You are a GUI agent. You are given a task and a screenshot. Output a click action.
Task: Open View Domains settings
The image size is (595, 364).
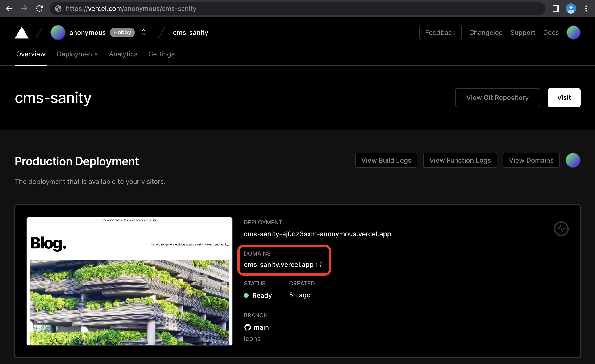532,160
